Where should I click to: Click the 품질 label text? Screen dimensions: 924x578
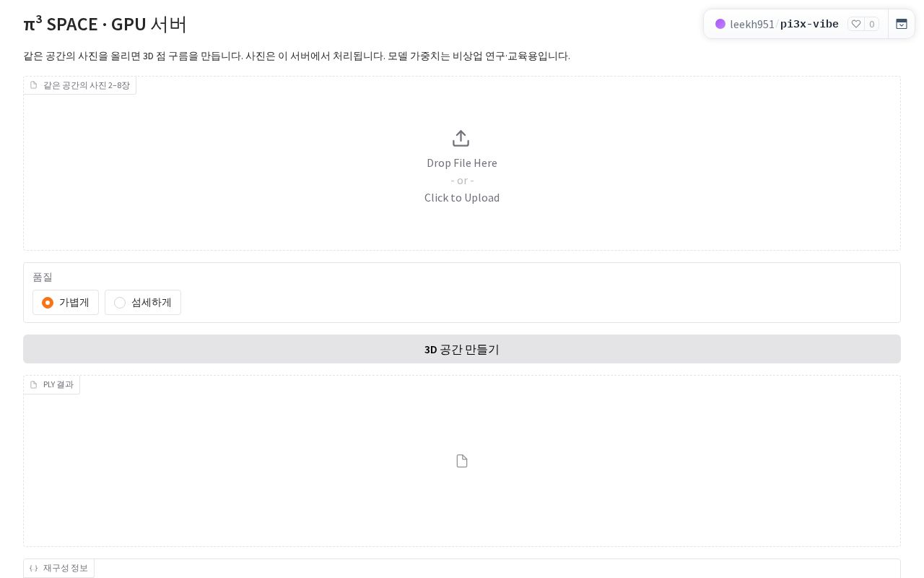click(x=43, y=277)
